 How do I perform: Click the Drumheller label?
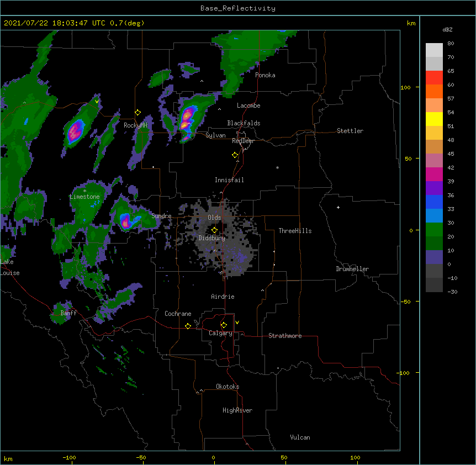[352, 269]
